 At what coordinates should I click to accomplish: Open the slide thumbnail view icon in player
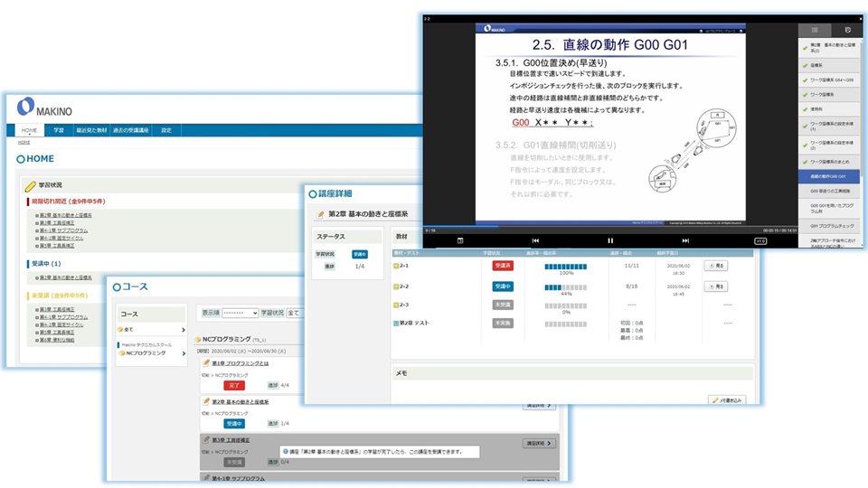pyautogui.click(x=460, y=240)
